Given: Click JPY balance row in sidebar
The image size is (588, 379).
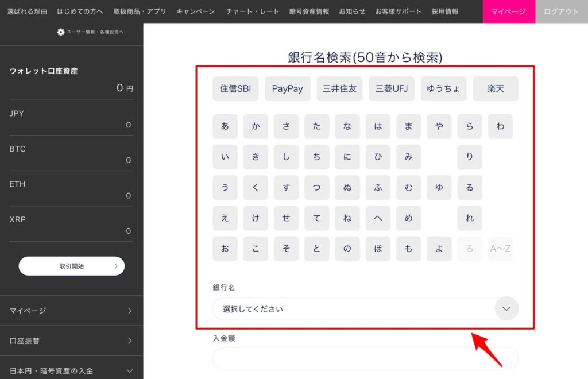Looking at the screenshot, I should [71, 118].
